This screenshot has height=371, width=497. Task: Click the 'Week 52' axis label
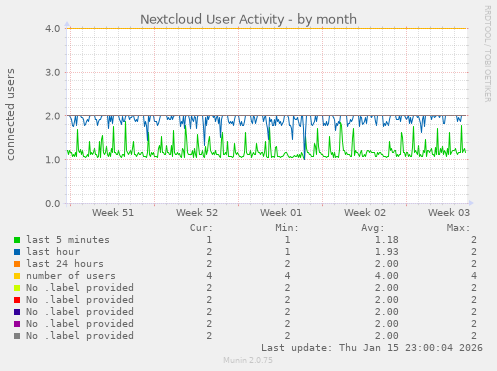197,213
